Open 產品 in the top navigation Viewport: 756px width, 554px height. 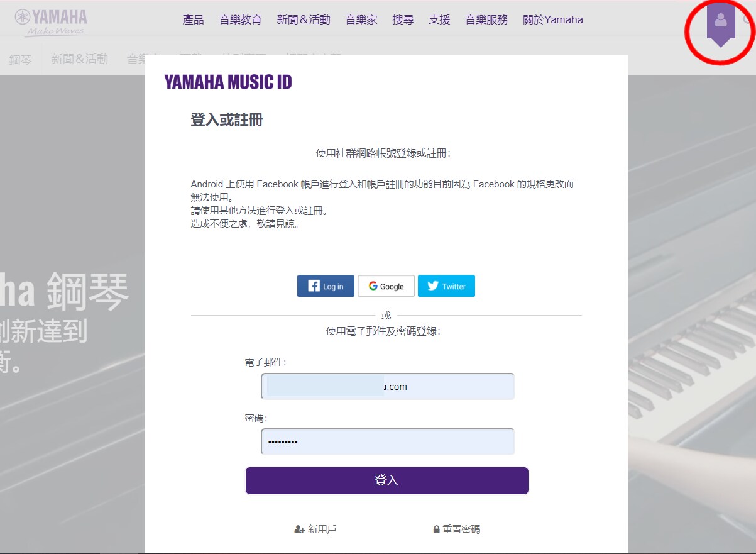tap(193, 19)
